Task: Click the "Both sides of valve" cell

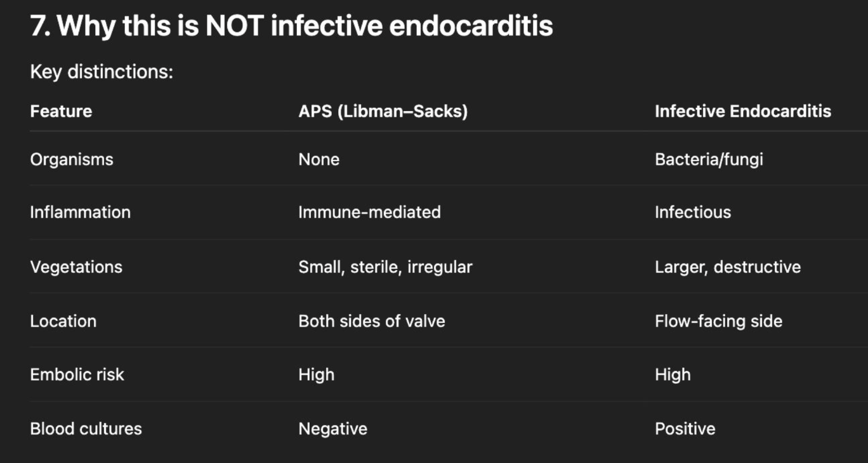Action: [x=371, y=321]
